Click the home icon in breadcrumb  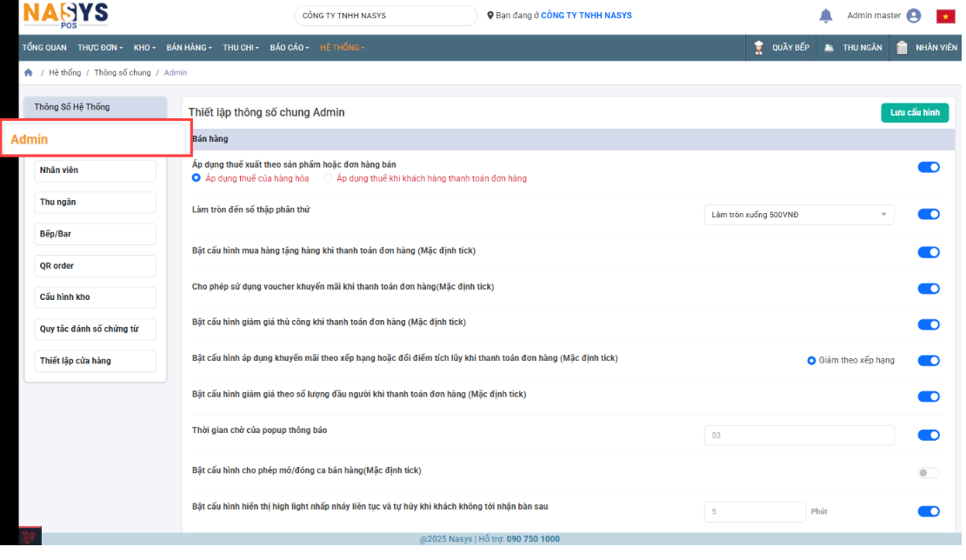29,72
